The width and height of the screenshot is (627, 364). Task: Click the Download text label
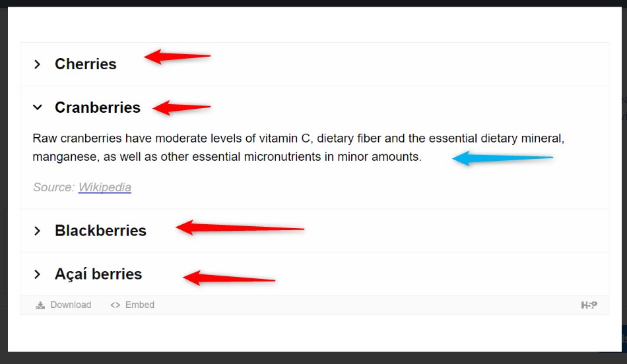71,305
